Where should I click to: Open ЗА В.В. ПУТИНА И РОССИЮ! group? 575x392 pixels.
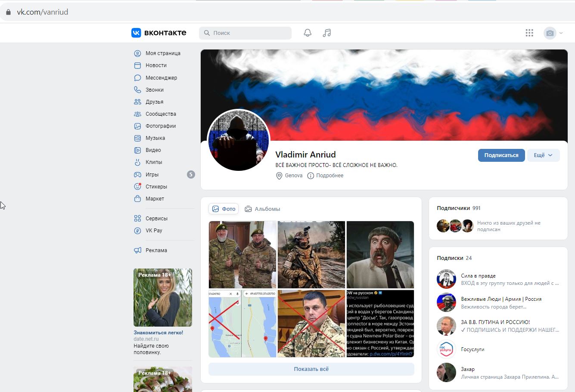(495, 322)
